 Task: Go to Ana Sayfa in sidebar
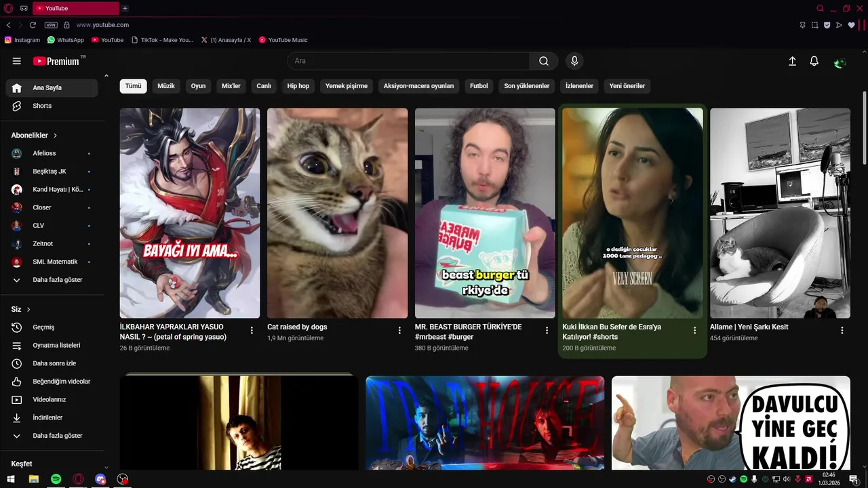pos(52,88)
